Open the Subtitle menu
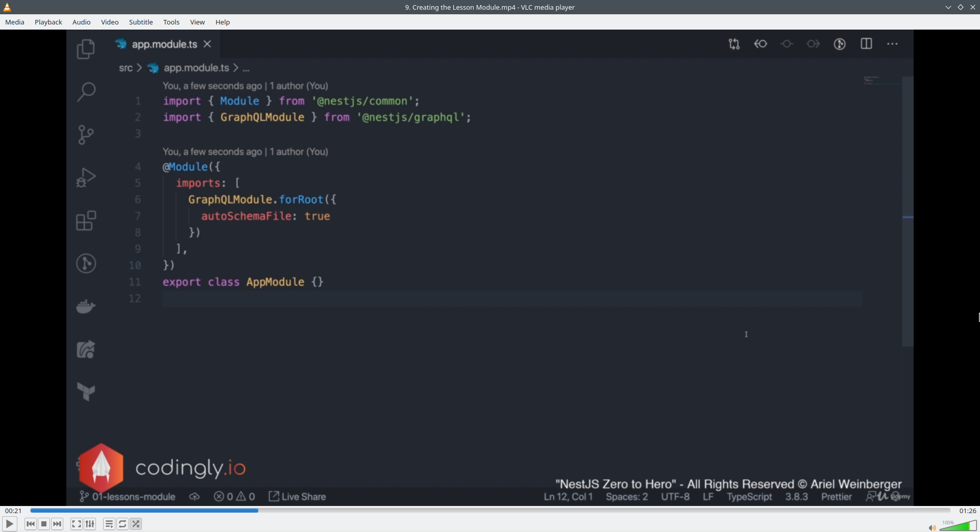This screenshot has height=532, width=980. pyautogui.click(x=141, y=22)
